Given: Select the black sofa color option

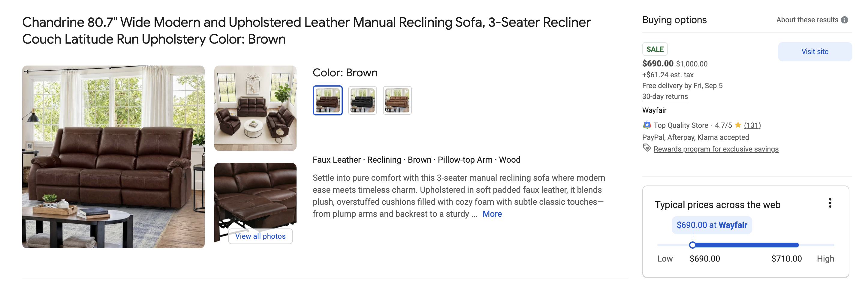Looking at the screenshot, I should (362, 100).
